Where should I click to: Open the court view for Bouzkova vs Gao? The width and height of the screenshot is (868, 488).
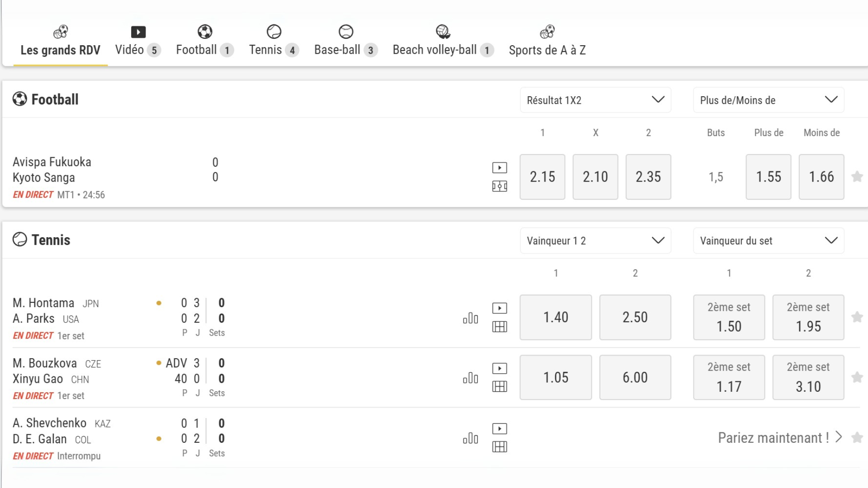point(500,386)
